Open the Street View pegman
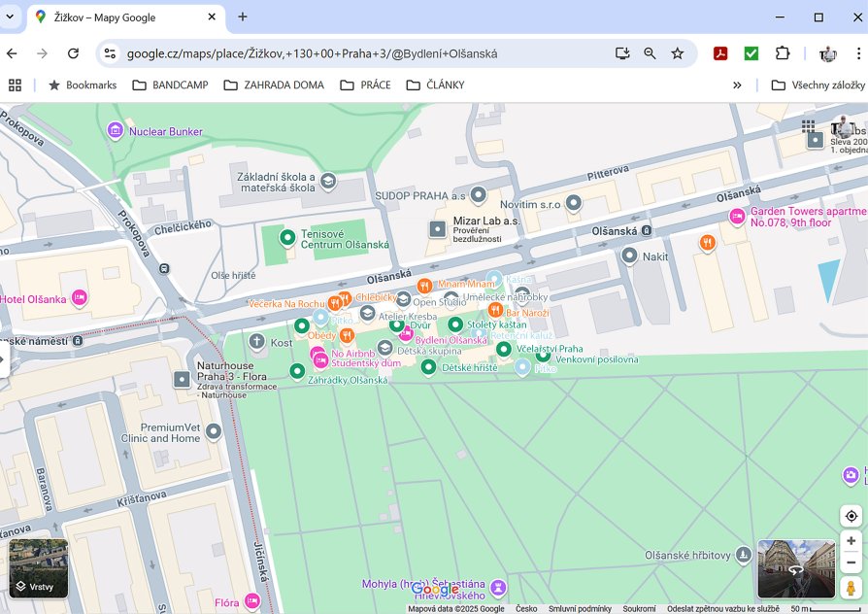The width and height of the screenshot is (868, 614). click(x=851, y=587)
